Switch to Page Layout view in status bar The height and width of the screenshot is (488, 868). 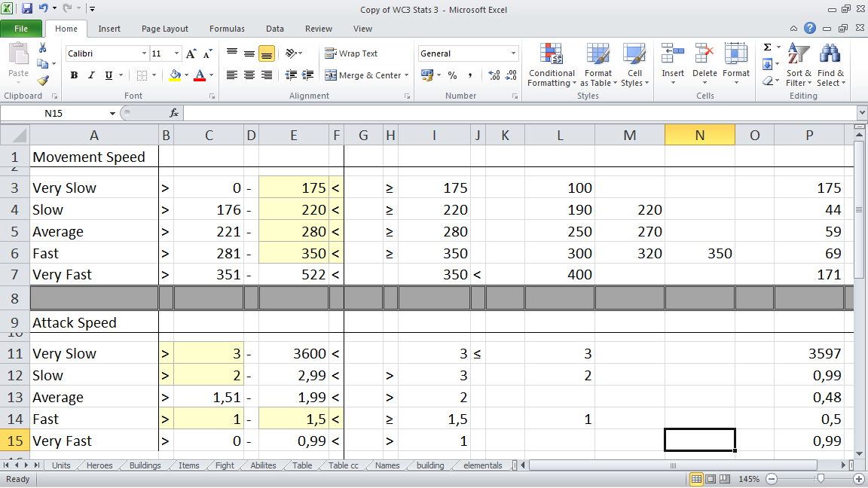point(711,479)
